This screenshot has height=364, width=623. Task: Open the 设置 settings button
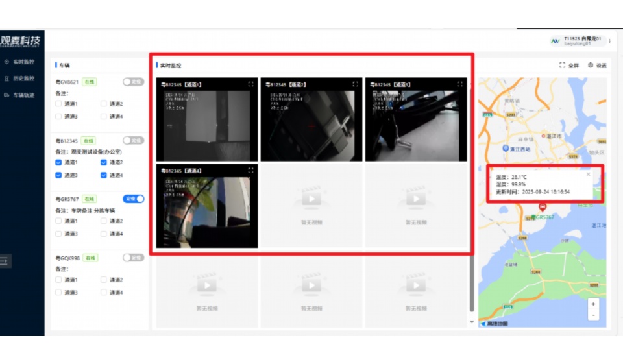coord(597,66)
